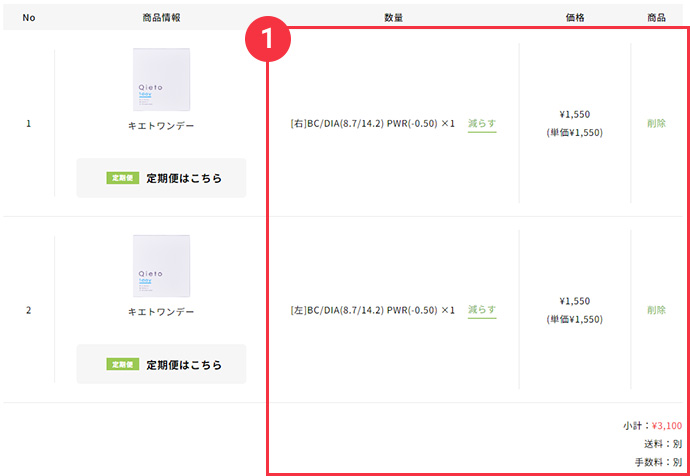Reduce quantity of left-eye lens with 減らす

(x=482, y=310)
